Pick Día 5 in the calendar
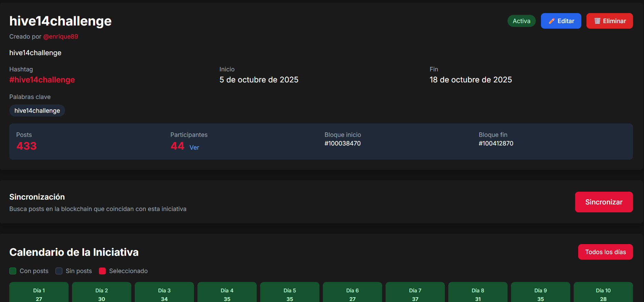This screenshot has height=302, width=644. tap(290, 294)
